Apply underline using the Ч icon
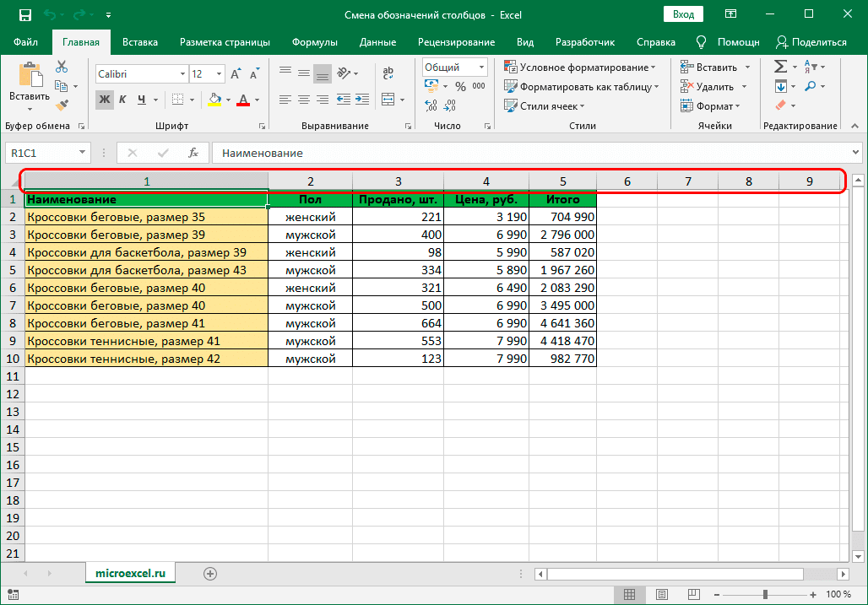 click(x=140, y=100)
